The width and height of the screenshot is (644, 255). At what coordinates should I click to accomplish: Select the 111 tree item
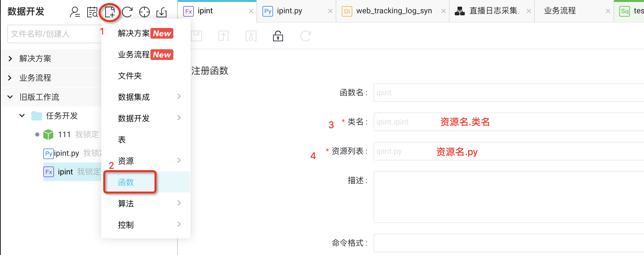coord(64,134)
